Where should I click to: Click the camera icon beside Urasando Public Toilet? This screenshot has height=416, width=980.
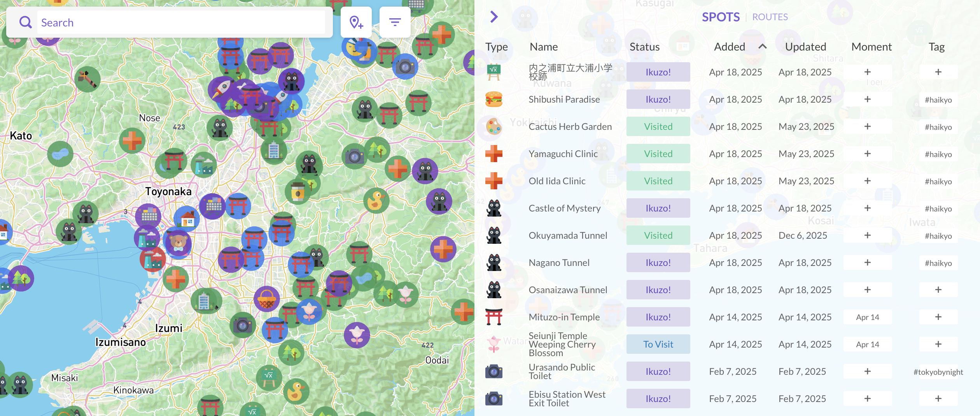[494, 371]
